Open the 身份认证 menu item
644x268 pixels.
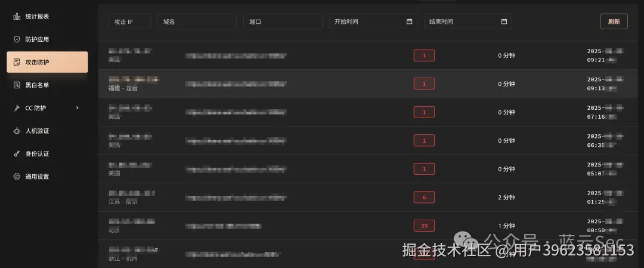47,154
